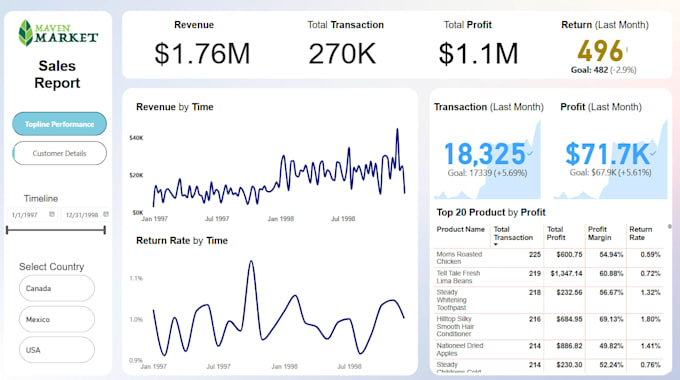Sort by Total Transaction column header
The image size is (680, 380).
click(x=513, y=233)
